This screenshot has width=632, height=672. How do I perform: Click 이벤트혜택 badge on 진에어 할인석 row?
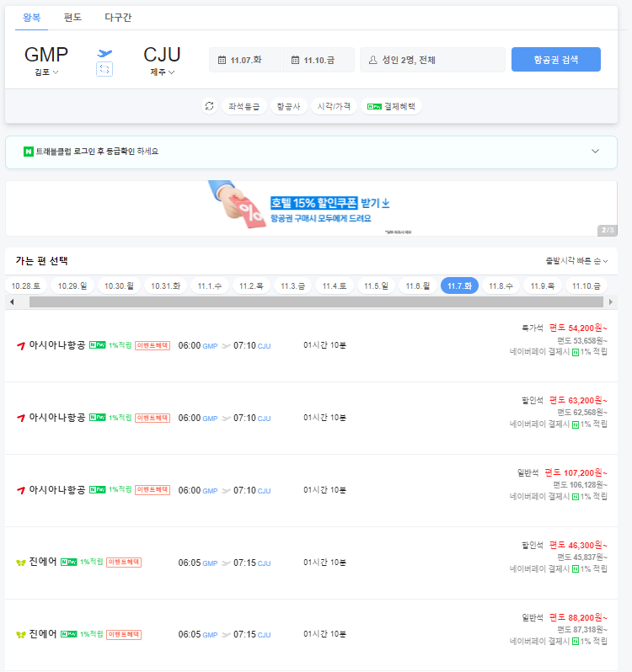pyautogui.click(x=124, y=562)
